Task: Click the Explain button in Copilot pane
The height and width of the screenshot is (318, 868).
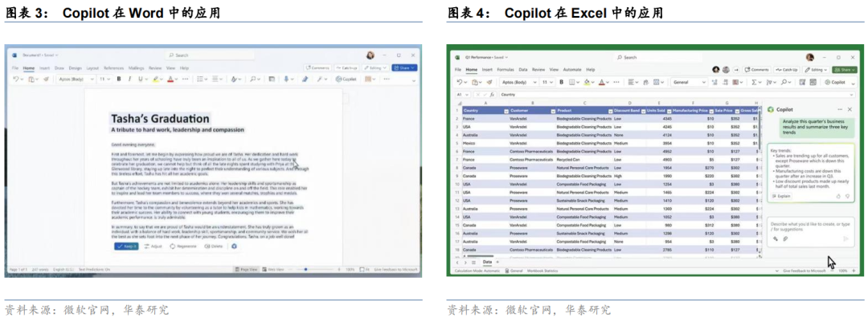Action: 782,196
